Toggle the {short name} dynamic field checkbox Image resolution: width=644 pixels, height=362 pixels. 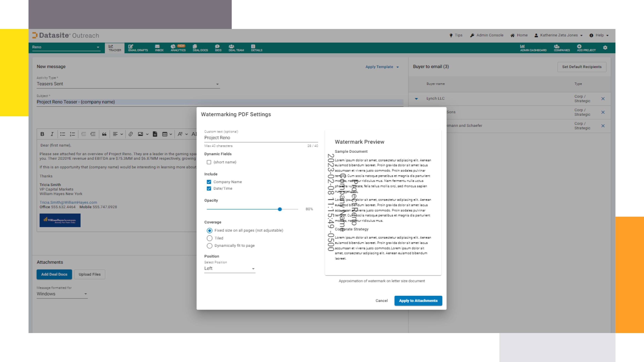point(209,162)
